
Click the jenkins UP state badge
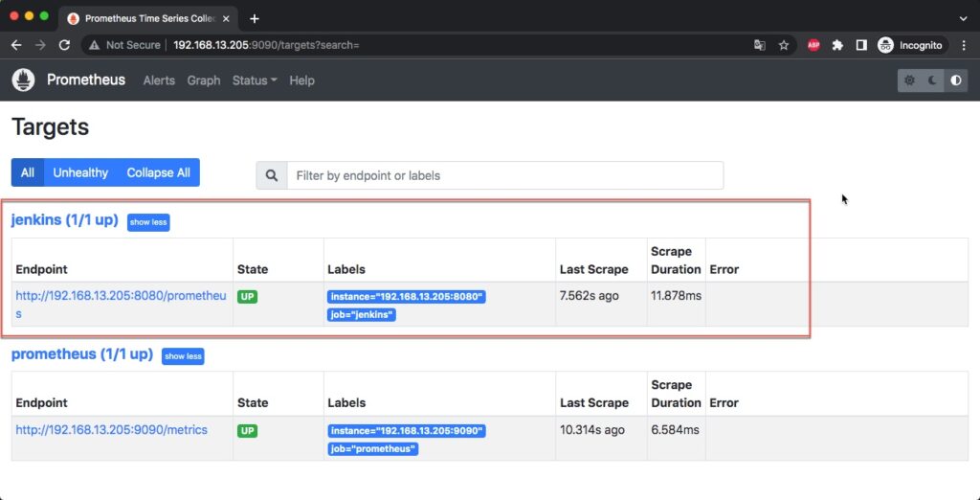click(x=248, y=297)
